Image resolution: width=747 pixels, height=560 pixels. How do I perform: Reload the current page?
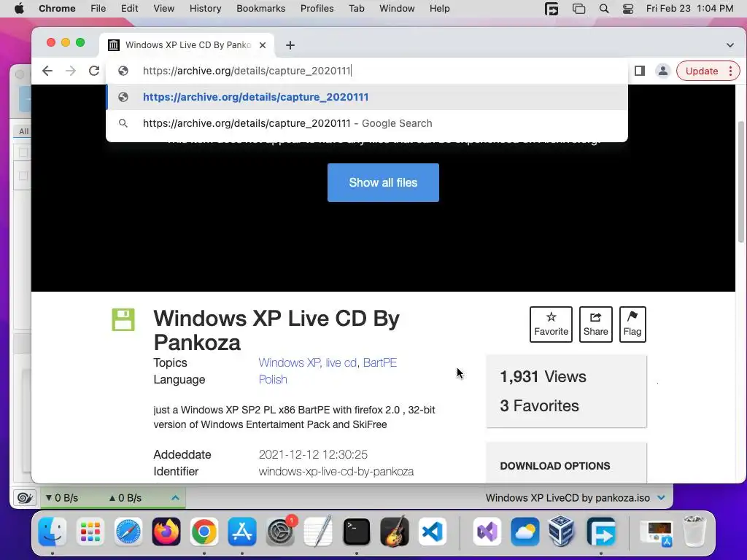pos(94,71)
